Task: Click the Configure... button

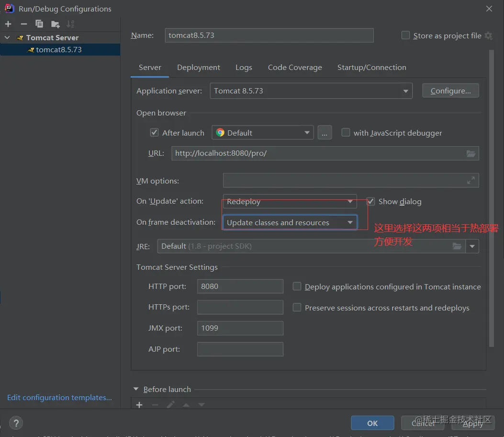Action: (450, 91)
